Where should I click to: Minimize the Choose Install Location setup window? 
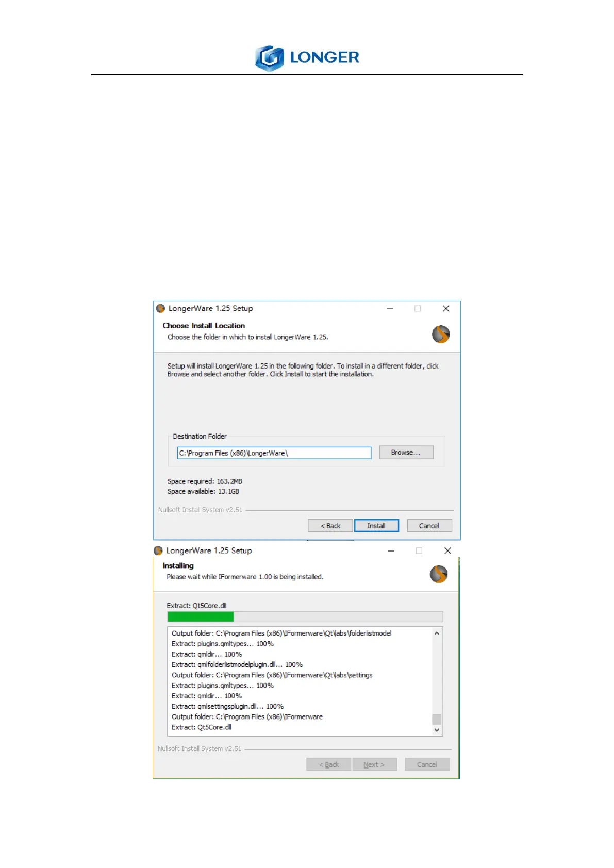(390, 308)
